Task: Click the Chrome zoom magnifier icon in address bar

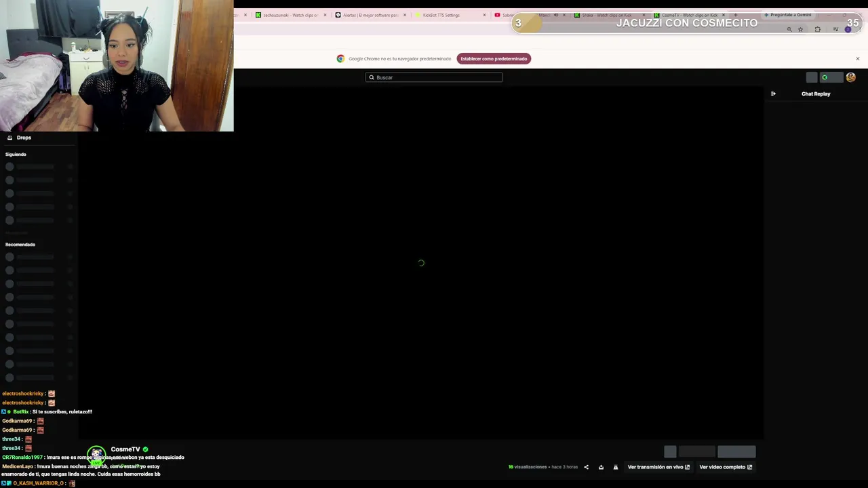Action: tap(789, 30)
